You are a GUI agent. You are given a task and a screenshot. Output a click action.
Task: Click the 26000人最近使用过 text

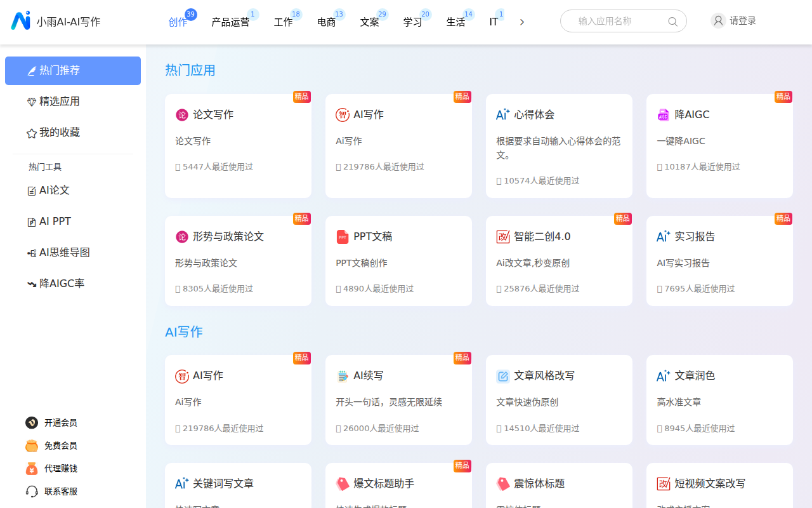(x=381, y=429)
